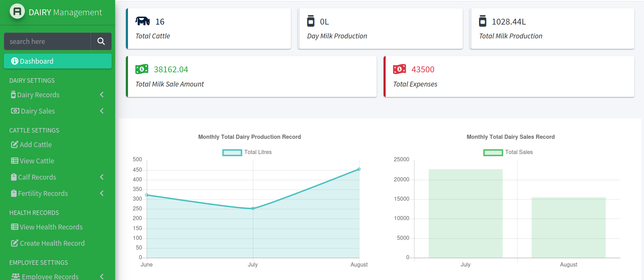Open View Cattle in the sidebar
The width and height of the screenshot is (644, 280).
pyautogui.click(x=37, y=161)
